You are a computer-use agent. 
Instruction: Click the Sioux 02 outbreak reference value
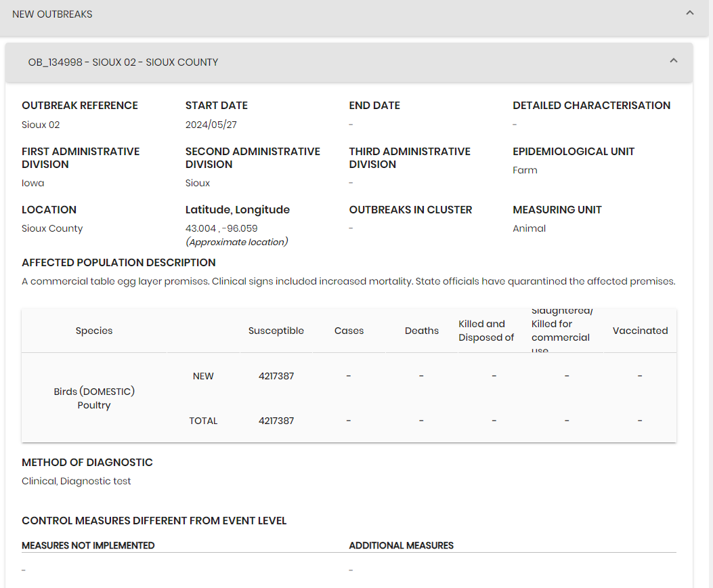(41, 125)
